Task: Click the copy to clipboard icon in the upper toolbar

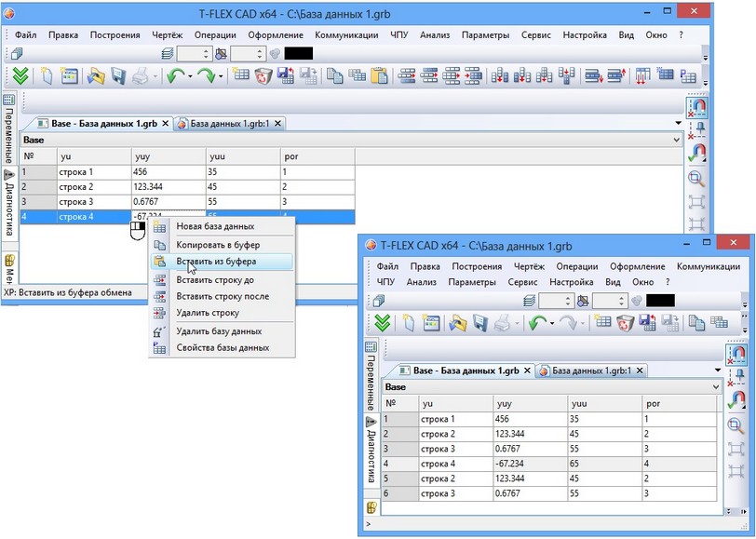Action: coord(334,76)
